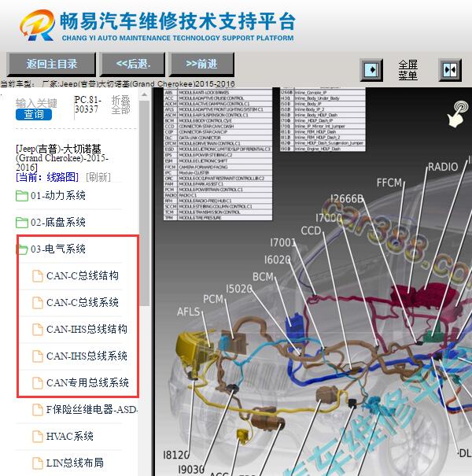Click the blue 查询 search button

(x=34, y=114)
